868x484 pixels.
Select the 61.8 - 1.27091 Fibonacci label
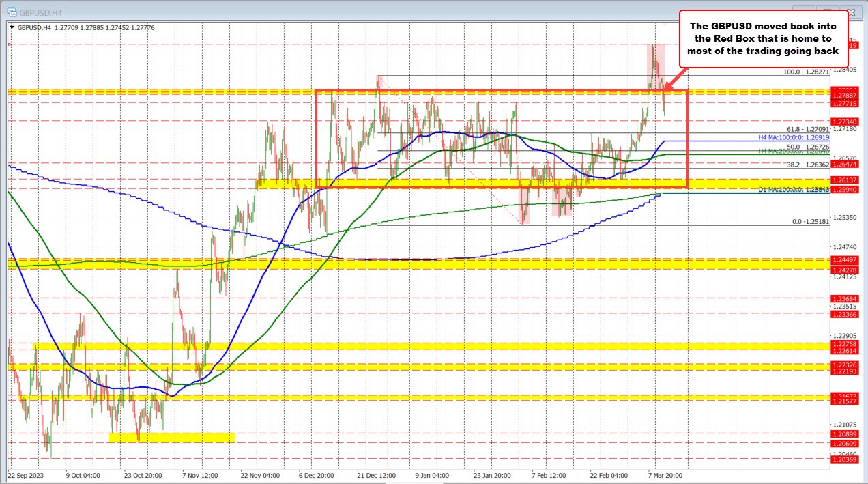click(x=808, y=128)
